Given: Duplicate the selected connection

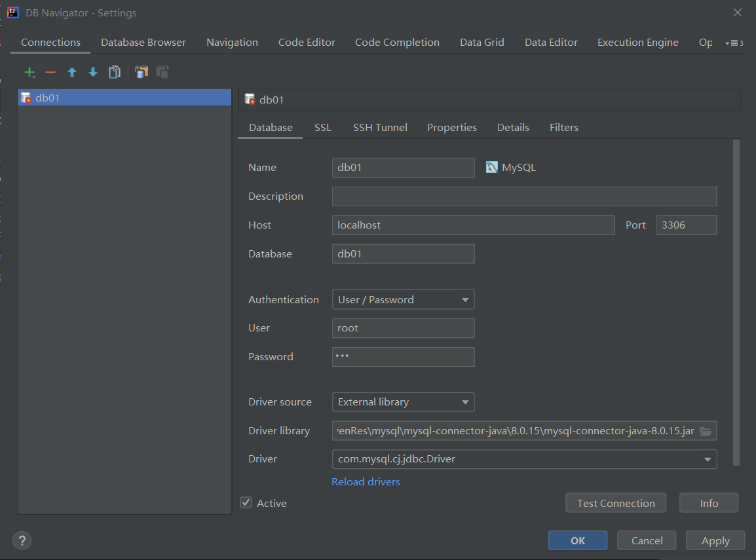Looking at the screenshot, I should [115, 72].
